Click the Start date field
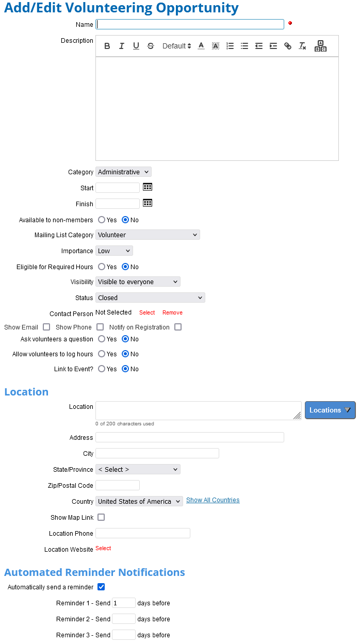 (x=118, y=188)
